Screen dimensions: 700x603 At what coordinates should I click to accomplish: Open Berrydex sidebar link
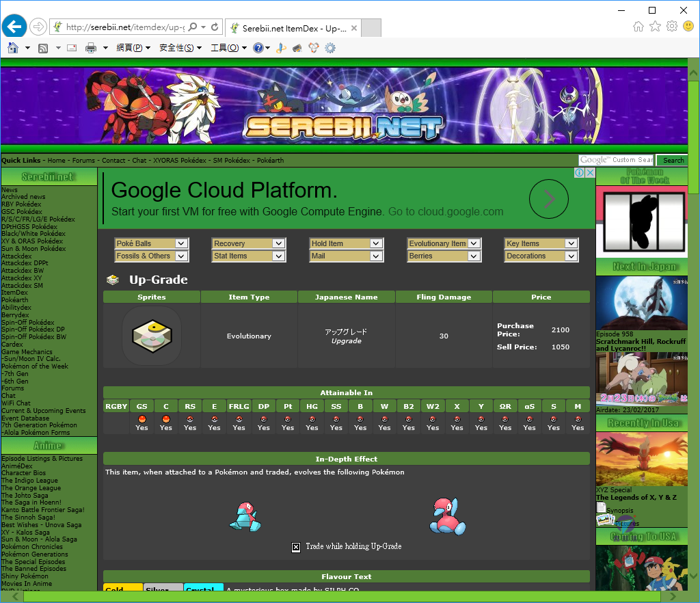pos(15,314)
